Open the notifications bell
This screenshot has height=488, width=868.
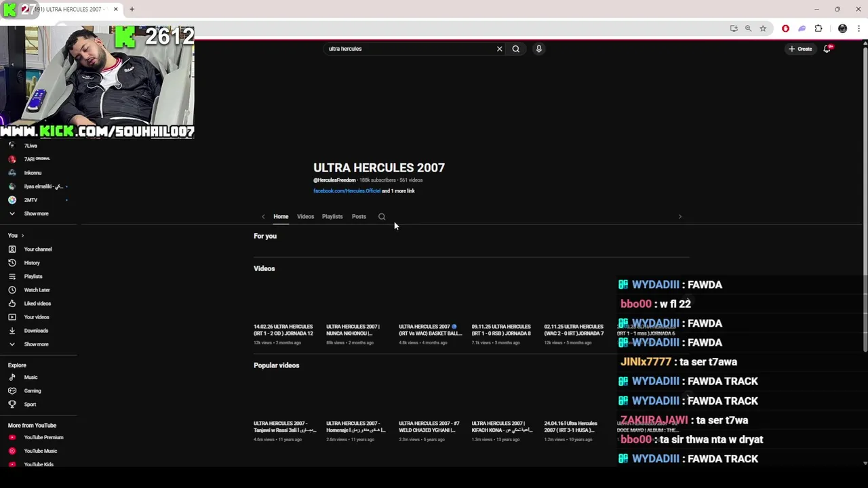(827, 49)
